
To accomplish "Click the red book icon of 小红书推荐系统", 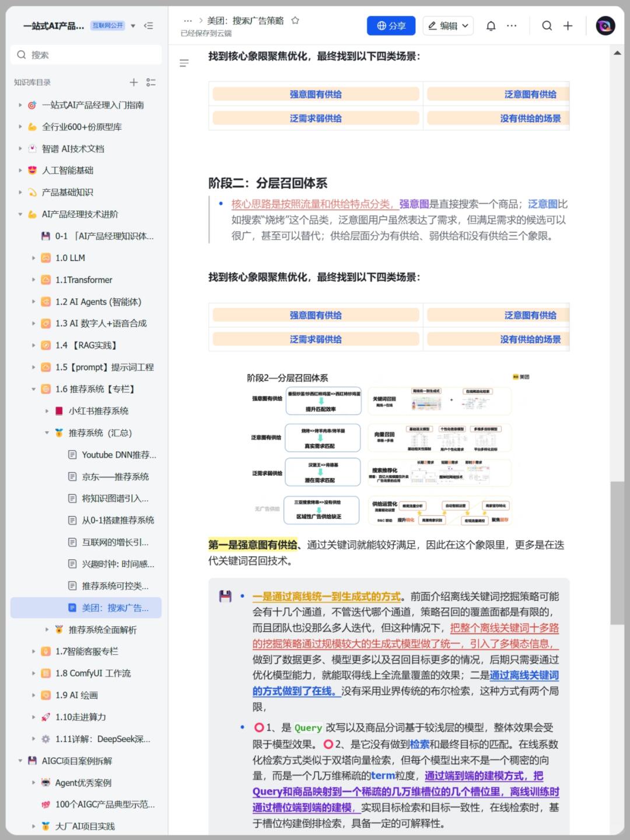I will pyautogui.click(x=59, y=411).
